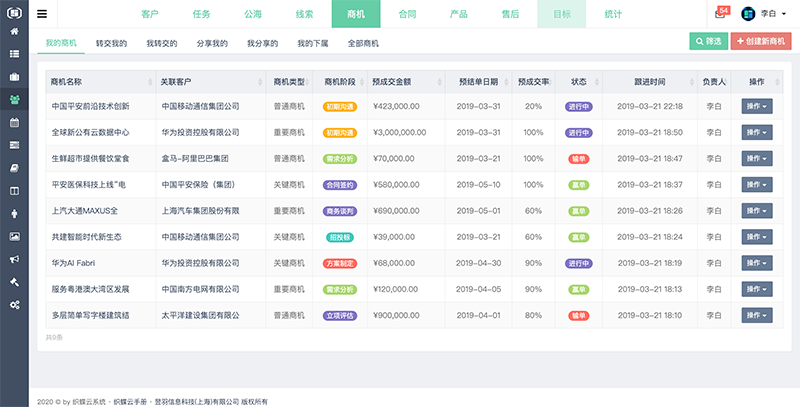
Task: Open 操作 dropdown for 生鲜超市提供餐饮堂食
Action: tap(757, 159)
